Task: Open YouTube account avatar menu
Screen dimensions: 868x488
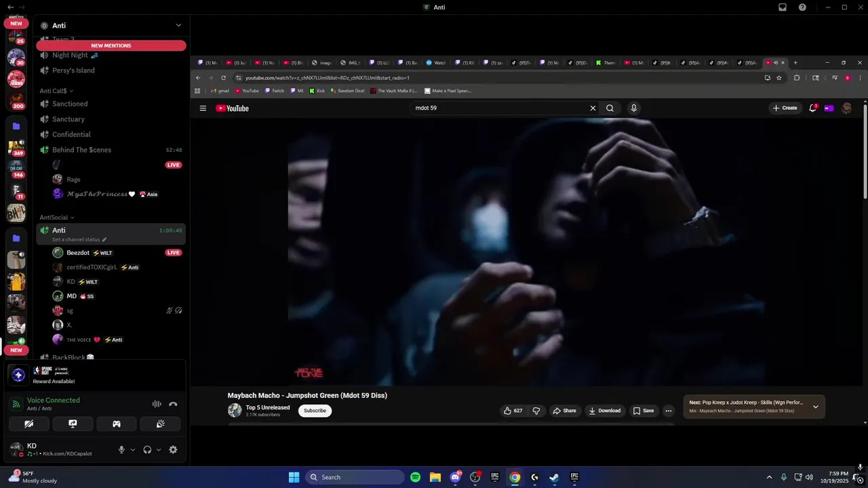Action: (846, 108)
